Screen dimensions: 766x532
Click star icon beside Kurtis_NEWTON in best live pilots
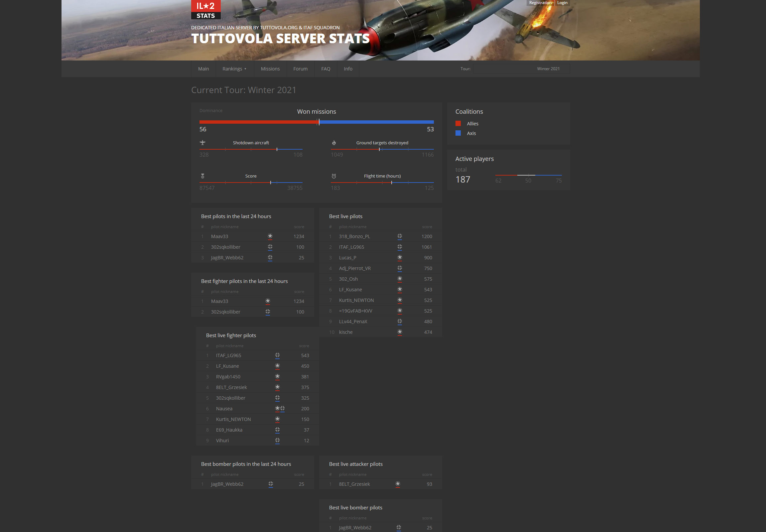coord(400,300)
